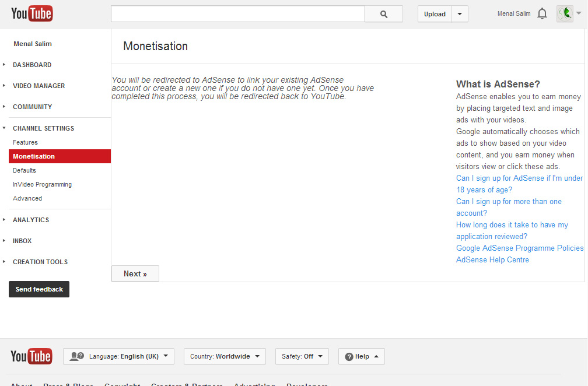Click the Menal Salim name in header
588x386 pixels.
[x=514, y=13]
